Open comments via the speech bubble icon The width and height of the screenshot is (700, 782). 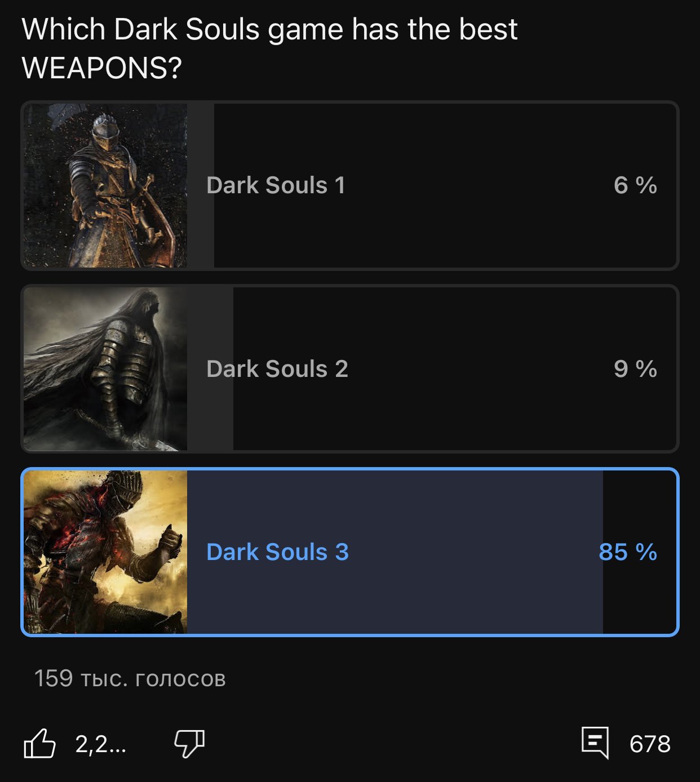coord(595,743)
